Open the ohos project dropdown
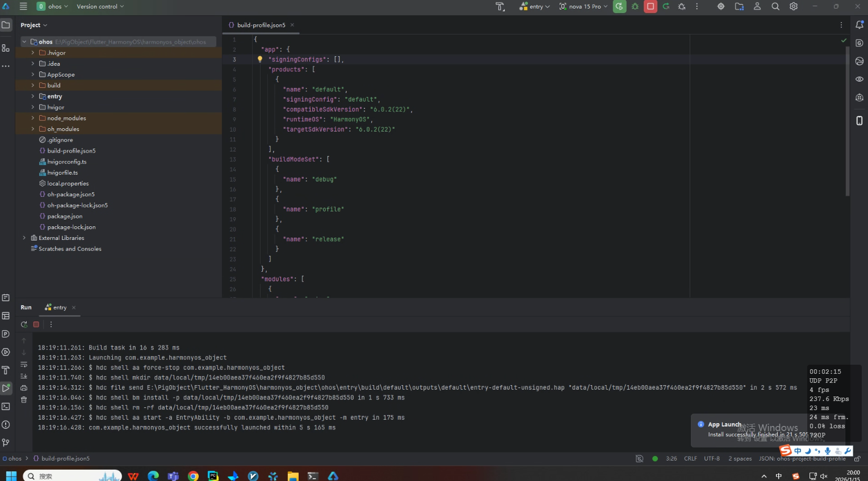The image size is (868, 481). point(53,6)
